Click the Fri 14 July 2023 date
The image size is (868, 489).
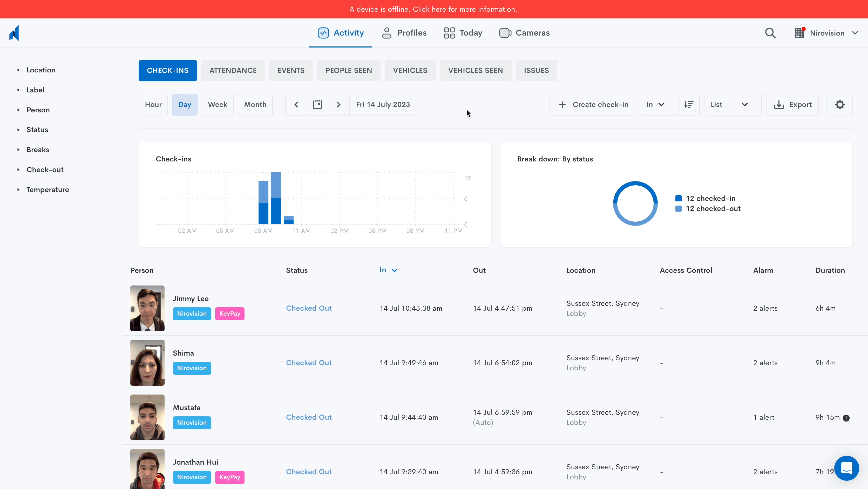click(383, 105)
